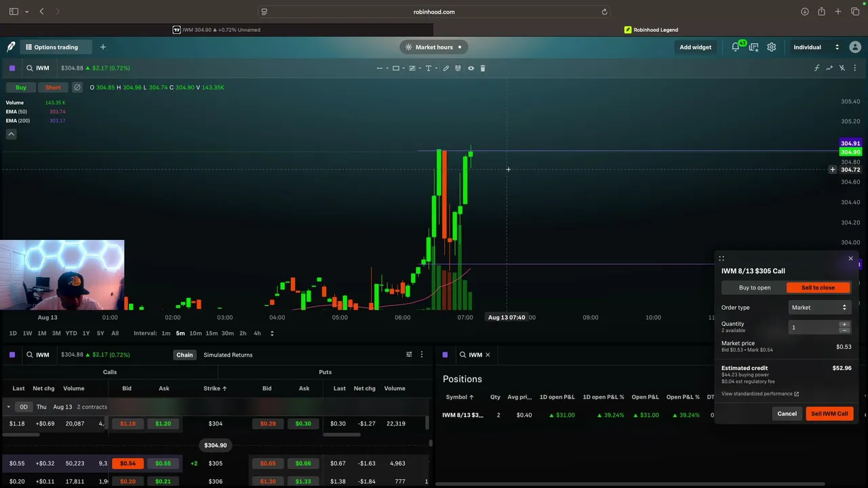Click the green Buy button on the chart
The image size is (868, 488).
(x=21, y=87)
